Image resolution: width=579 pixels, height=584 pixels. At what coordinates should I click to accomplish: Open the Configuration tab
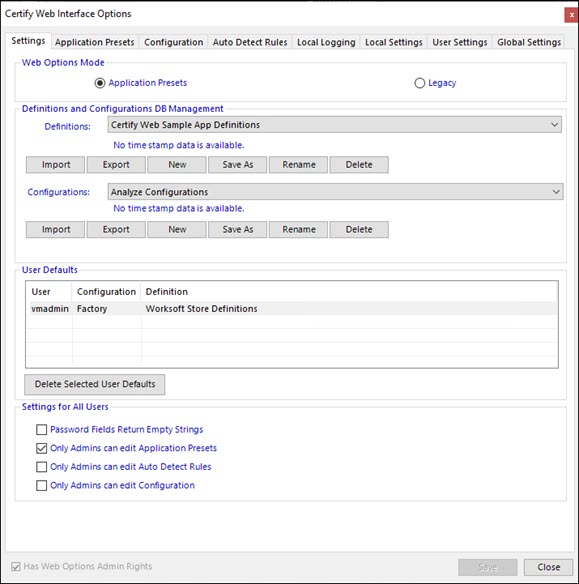pos(174,42)
